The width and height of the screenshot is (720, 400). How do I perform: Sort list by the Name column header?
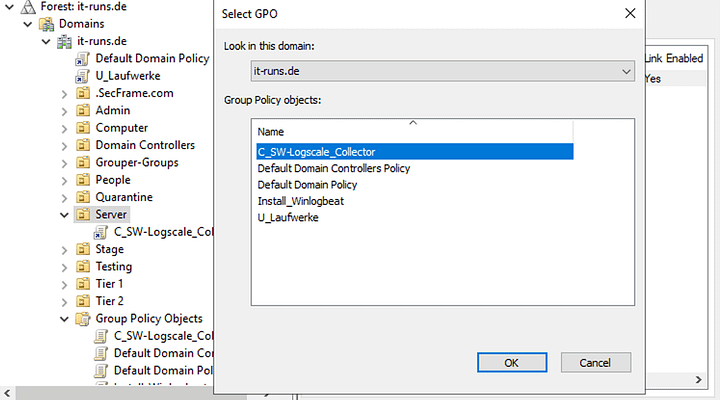pyautogui.click(x=271, y=132)
